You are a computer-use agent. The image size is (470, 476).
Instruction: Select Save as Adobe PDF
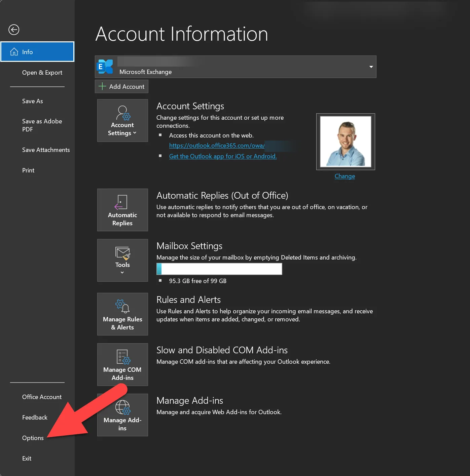coord(42,125)
